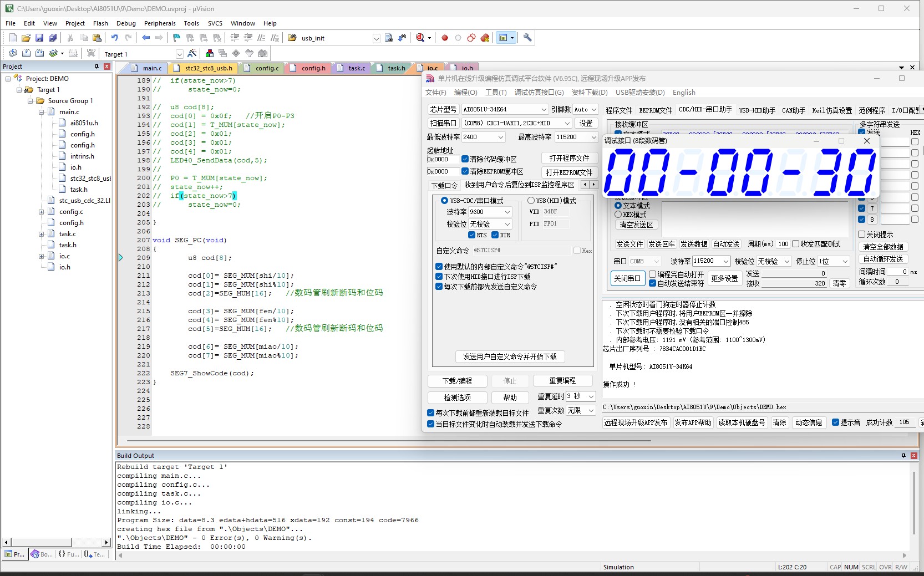924x576 pixels.
Task: Expand the config.c tree node
Action: coord(41,212)
